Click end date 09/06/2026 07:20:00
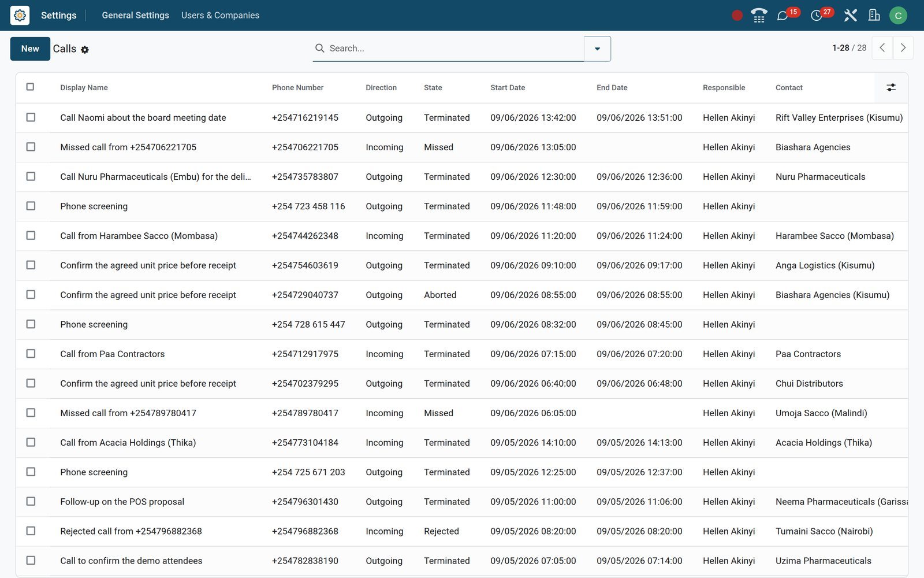Viewport: 924px width, 578px height. tap(639, 354)
